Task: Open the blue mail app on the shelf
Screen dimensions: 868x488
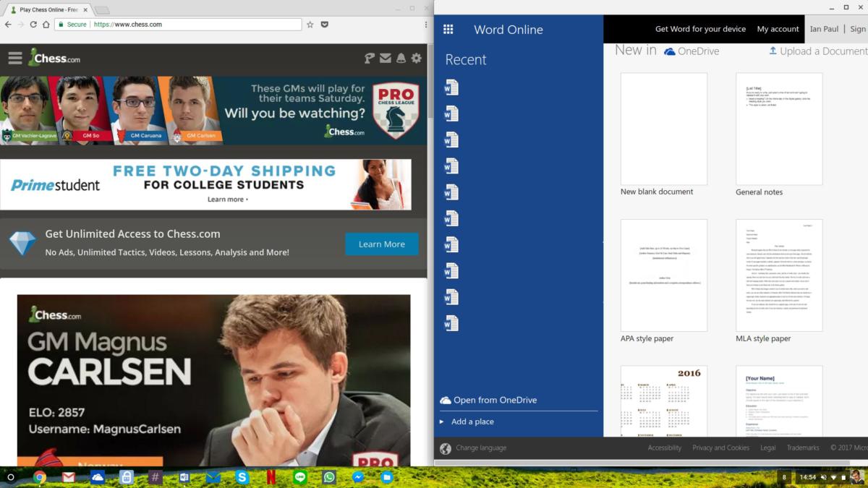Action: [x=213, y=477]
